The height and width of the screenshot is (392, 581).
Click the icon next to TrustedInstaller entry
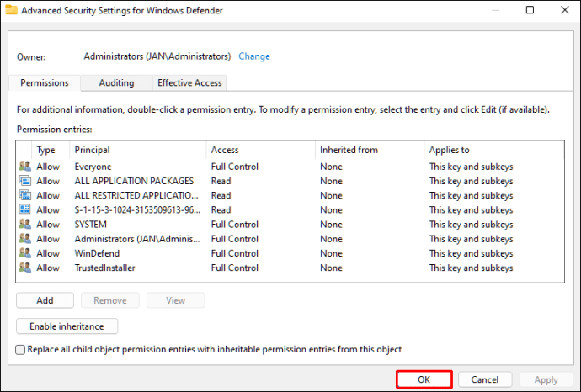tap(24, 268)
